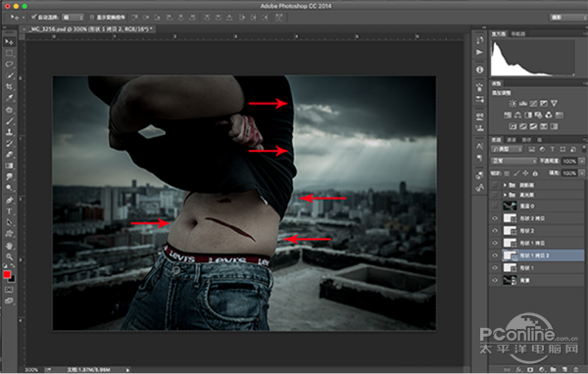This screenshot has width=588, height=374.
Task: Open the layer blend mode dropdown
Action: click(x=514, y=161)
